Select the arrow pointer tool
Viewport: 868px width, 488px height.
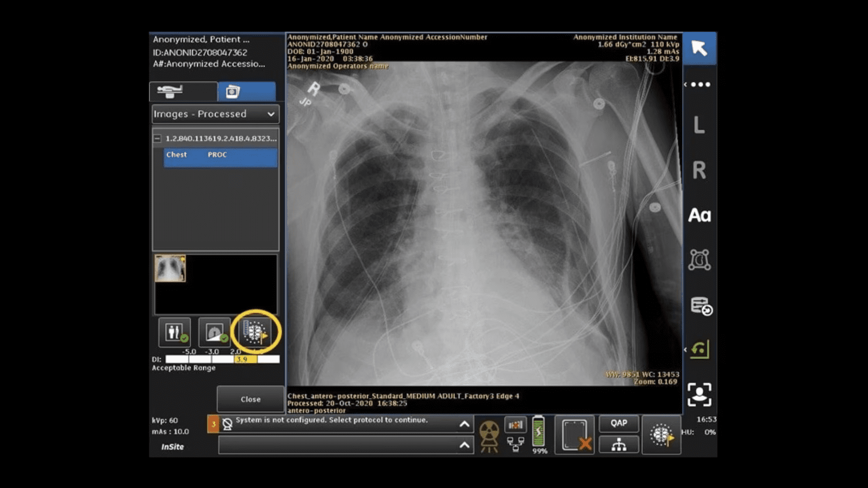coord(700,48)
